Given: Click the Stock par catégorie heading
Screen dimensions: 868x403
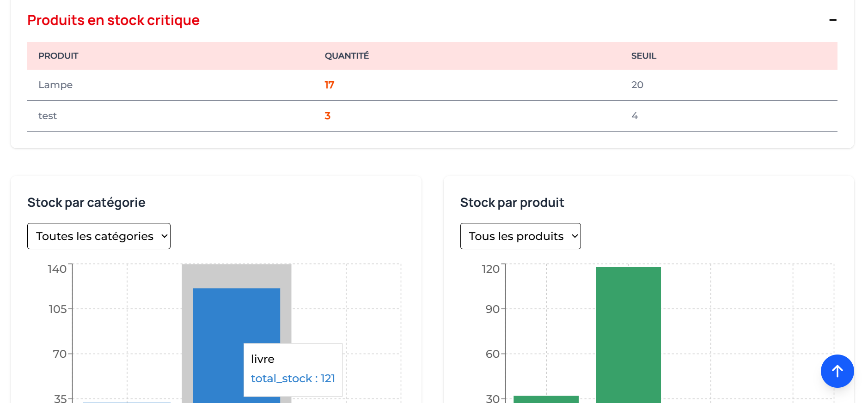Looking at the screenshot, I should click(x=86, y=203).
